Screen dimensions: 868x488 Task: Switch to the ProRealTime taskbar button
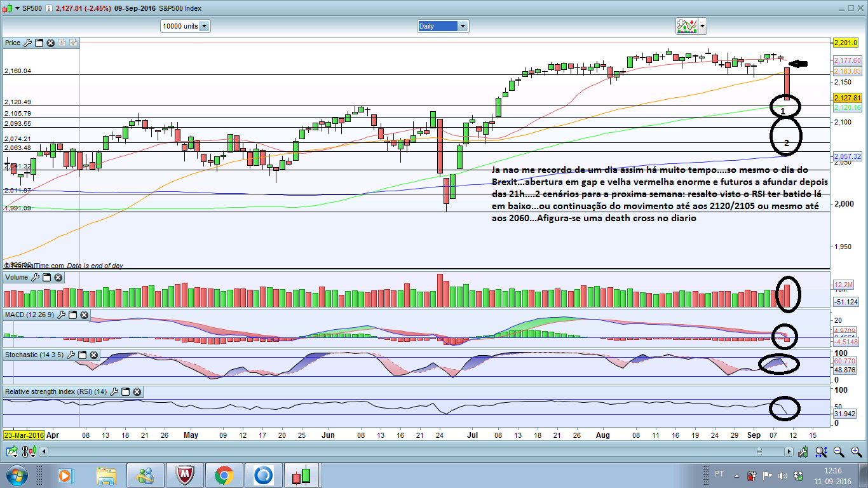pyautogui.click(x=302, y=475)
